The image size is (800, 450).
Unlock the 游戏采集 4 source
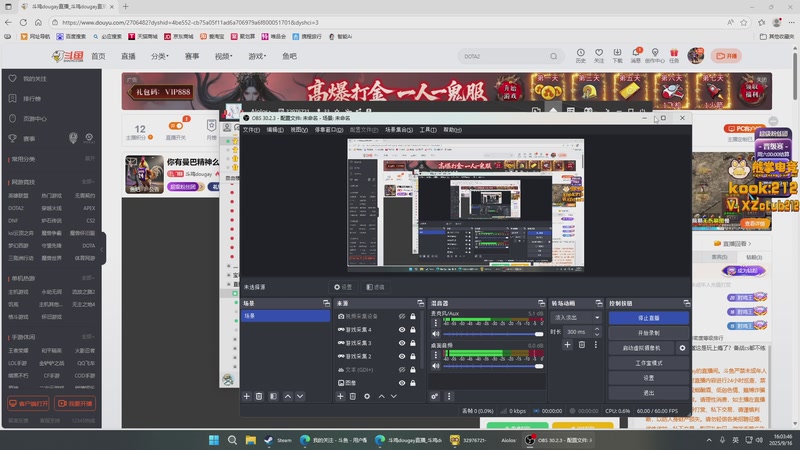click(413, 330)
